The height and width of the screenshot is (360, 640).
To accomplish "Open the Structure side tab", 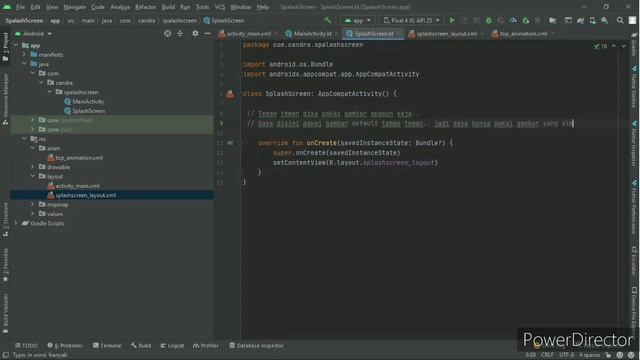I will click(x=5, y=219).
